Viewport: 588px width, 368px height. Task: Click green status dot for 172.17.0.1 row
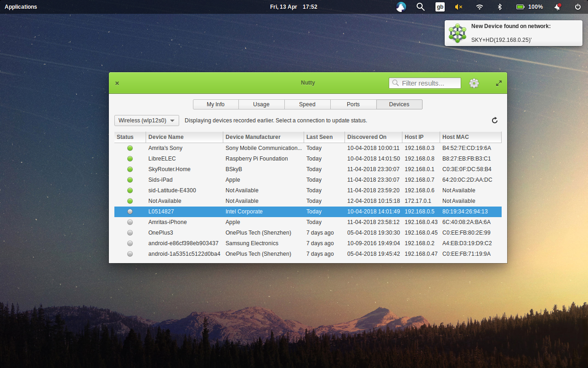coord(130,201)
